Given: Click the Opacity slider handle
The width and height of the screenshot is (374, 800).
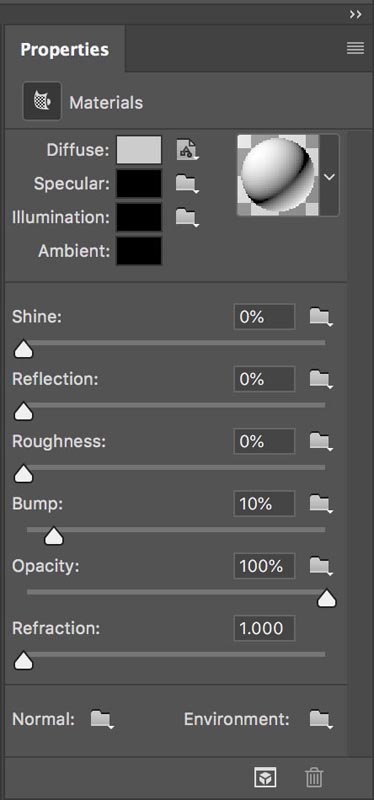Looking at the screenshot, I should point(327,599).
